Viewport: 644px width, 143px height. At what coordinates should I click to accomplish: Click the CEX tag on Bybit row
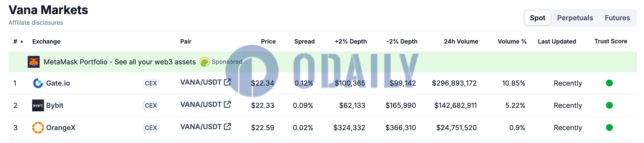click(x=151, y=105)
